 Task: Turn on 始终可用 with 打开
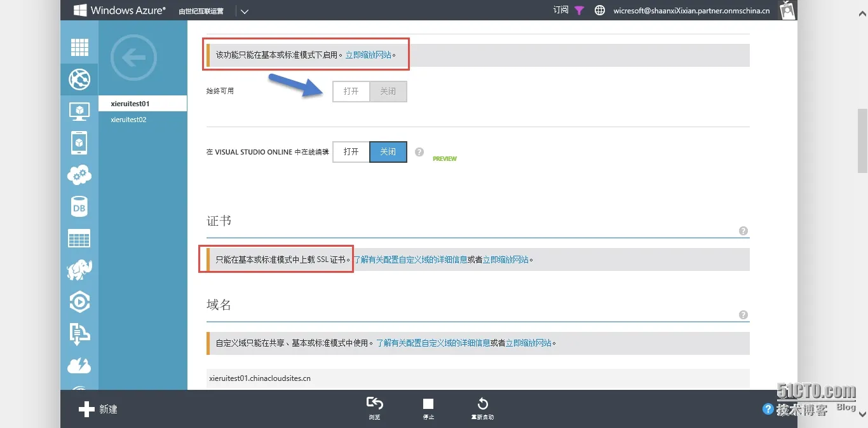pos(351,92)
